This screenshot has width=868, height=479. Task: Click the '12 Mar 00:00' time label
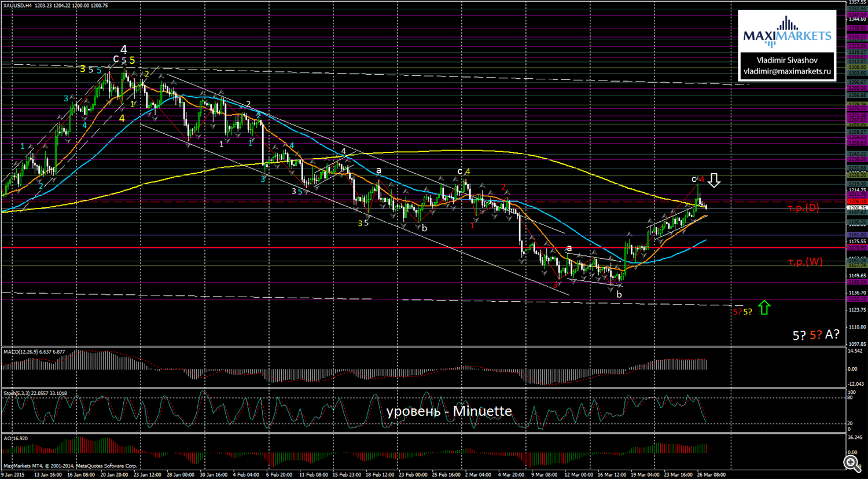[579, 474]
